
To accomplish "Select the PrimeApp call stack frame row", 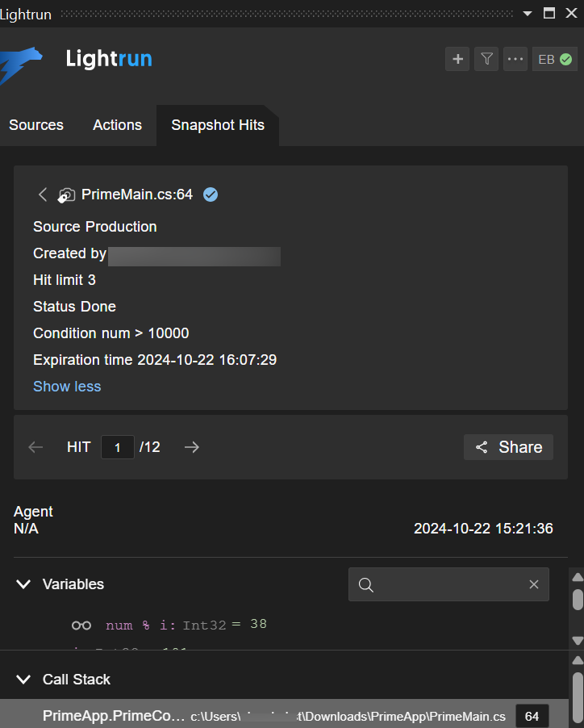I will [274, 716].
